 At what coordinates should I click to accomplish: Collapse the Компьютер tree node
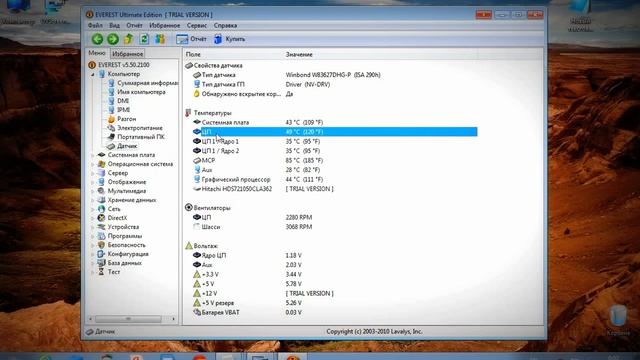(93, 74)
